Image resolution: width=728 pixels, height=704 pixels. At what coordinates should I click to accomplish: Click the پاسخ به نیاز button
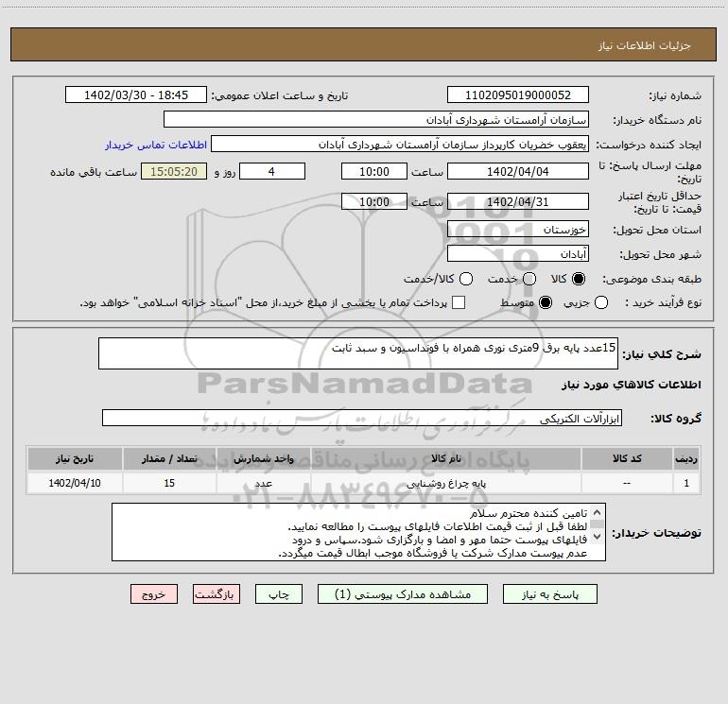tap(550, 594)
